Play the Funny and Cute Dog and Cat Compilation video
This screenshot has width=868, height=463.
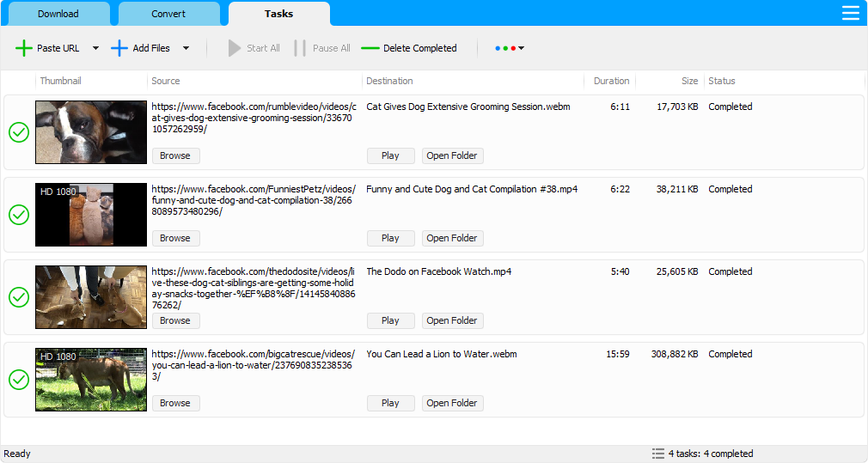coord(390,238)
